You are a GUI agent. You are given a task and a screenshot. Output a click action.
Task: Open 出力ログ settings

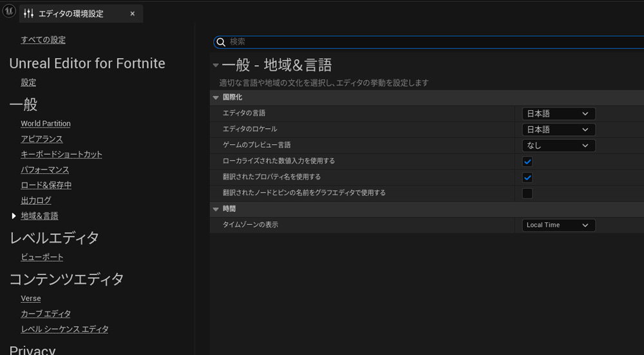(36, 200)
